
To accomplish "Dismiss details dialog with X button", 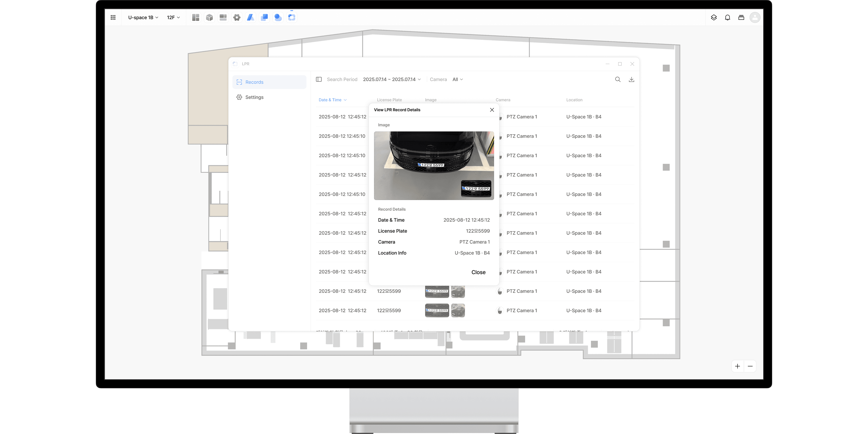I will (492, 110).
